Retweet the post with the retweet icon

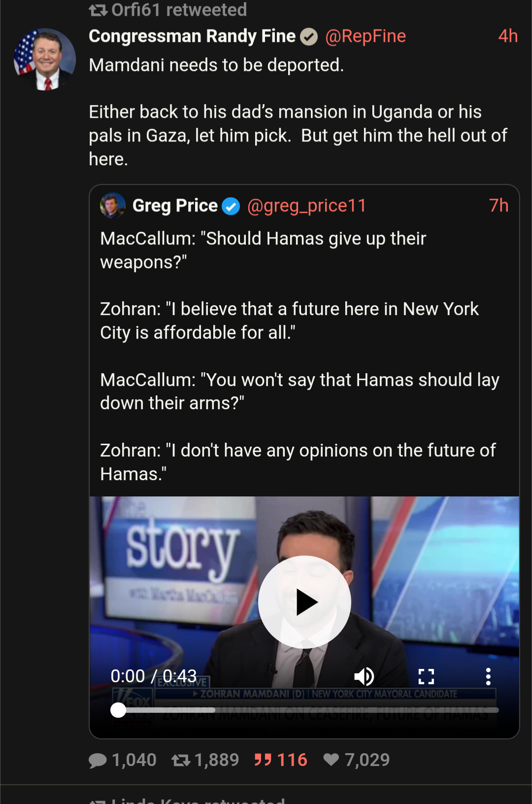(x=181, y=761)
